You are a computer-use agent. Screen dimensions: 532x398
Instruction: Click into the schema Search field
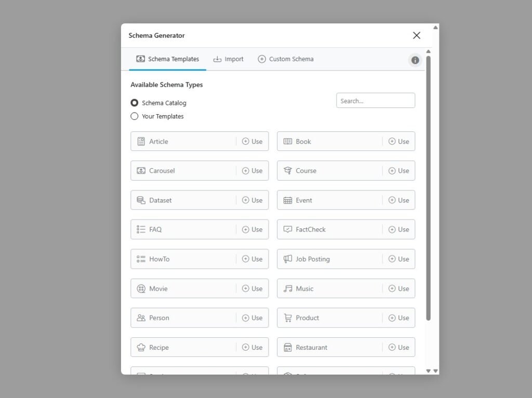(x=375, y=101)
